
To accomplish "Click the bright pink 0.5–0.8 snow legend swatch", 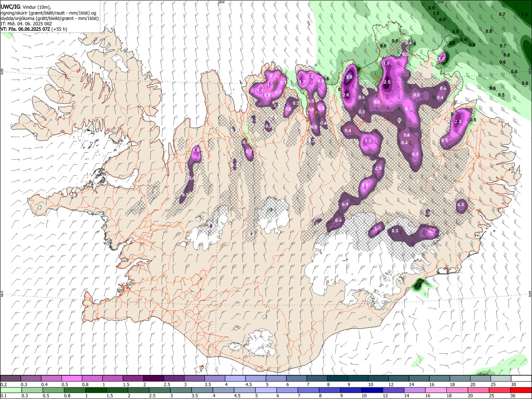I will 71,379.
